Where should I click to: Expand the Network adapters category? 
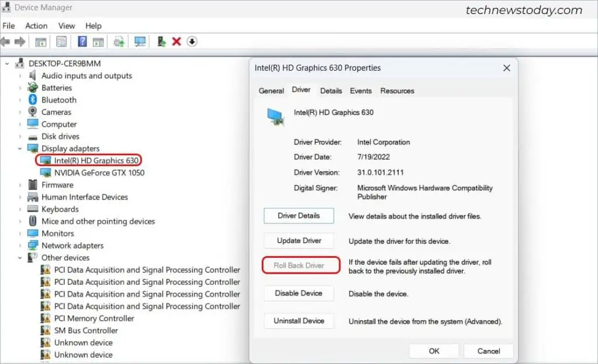point(20,246)
